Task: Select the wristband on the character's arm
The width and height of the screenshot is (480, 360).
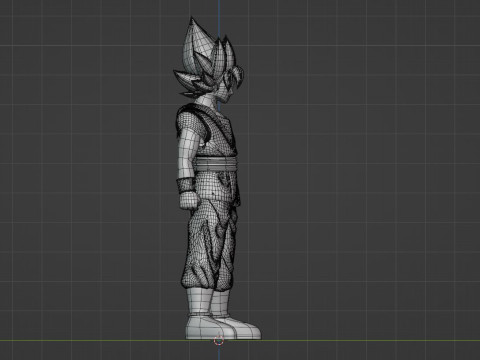Action: point(186,186)
